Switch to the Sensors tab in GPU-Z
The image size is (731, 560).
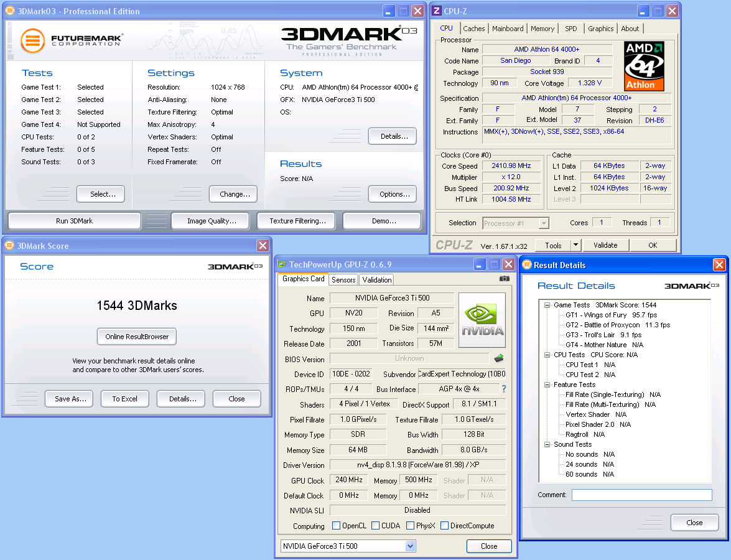click(x=343, y=280)
